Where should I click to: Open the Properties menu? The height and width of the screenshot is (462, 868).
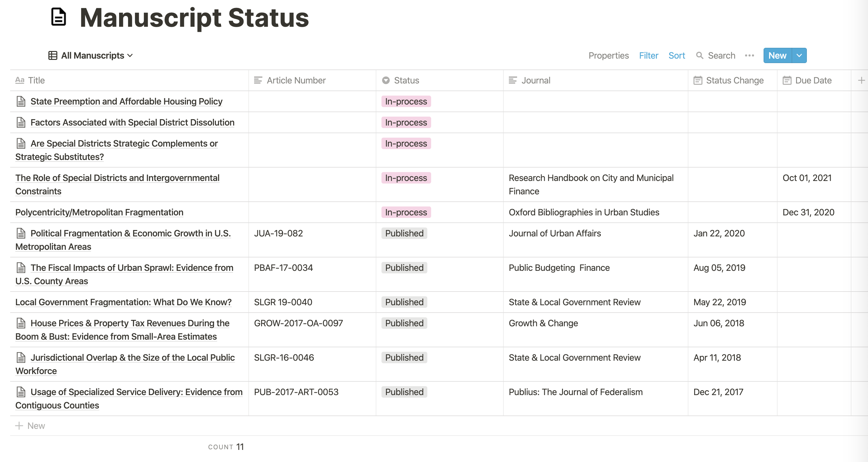click(x=608, y=55)
